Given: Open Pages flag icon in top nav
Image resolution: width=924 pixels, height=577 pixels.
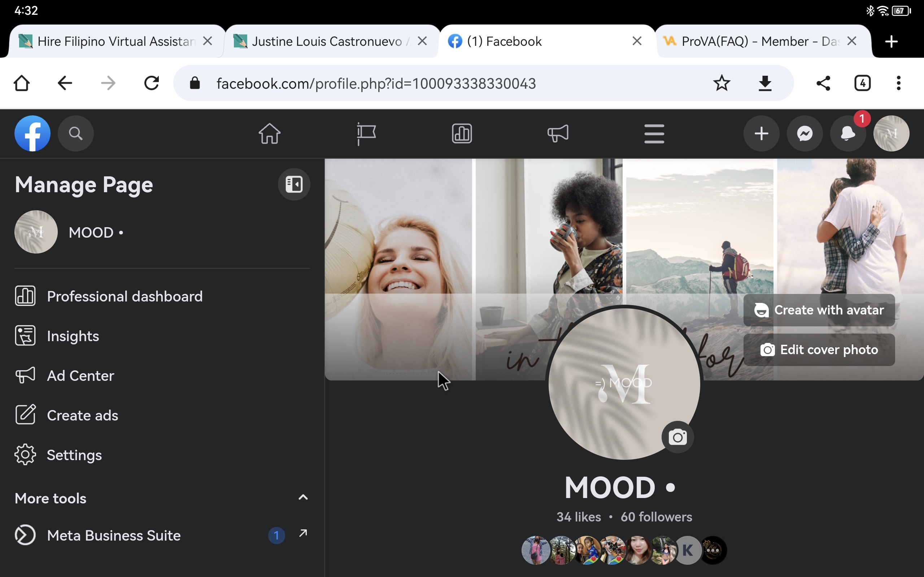Looking at the screenshot, I should (366, 133).
